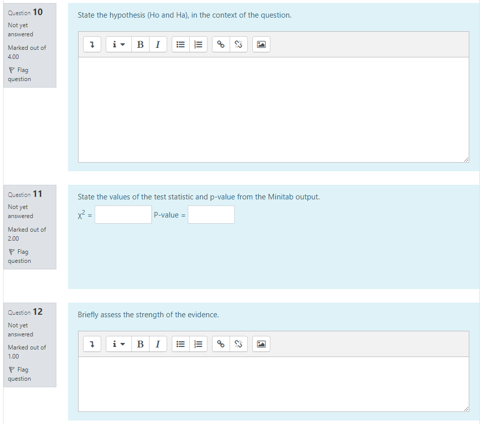Expand the Question 10 editor toolbar with the arrow button
The height and width of the screenshot is (424, 504).
92,44
